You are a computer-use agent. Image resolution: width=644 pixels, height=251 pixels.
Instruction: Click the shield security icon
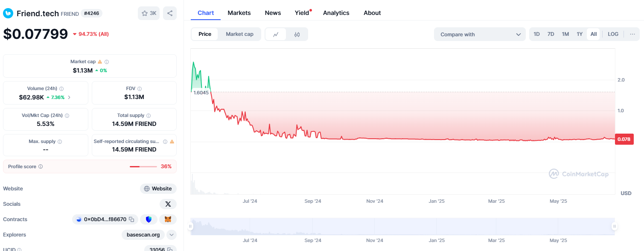click(149, 219)
